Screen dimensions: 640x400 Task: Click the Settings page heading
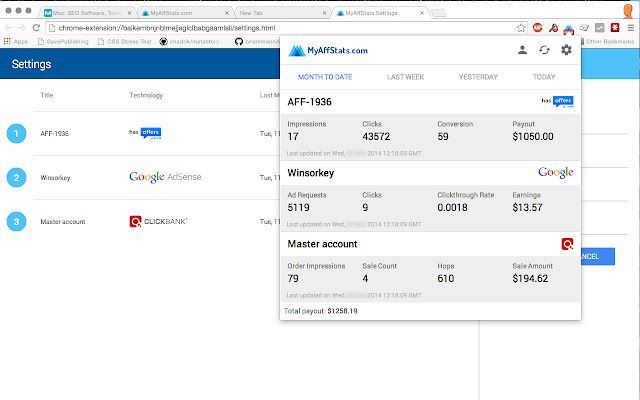point(31,64)
